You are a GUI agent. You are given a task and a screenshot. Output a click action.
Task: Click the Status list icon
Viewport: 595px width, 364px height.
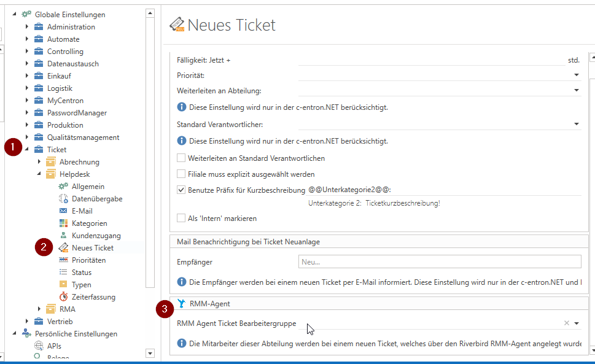tap(63, 273)
